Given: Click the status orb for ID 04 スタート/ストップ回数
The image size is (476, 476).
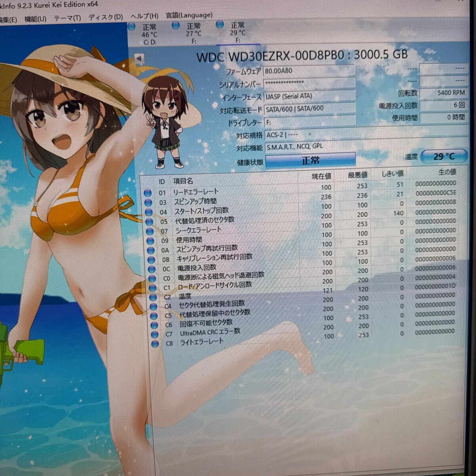Looking at the screenshot, I should [x=149, y=212].
